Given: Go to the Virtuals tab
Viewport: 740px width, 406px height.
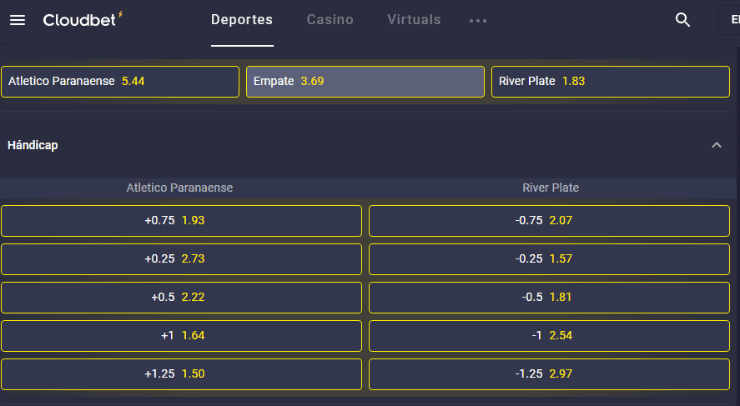Looking at the screenshot, I should click(414, 20).
